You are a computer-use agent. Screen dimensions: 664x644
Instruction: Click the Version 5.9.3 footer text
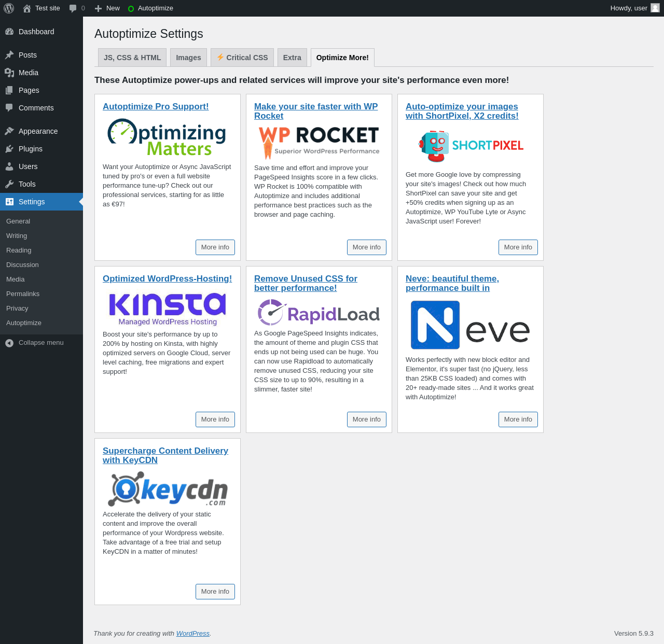634,633
